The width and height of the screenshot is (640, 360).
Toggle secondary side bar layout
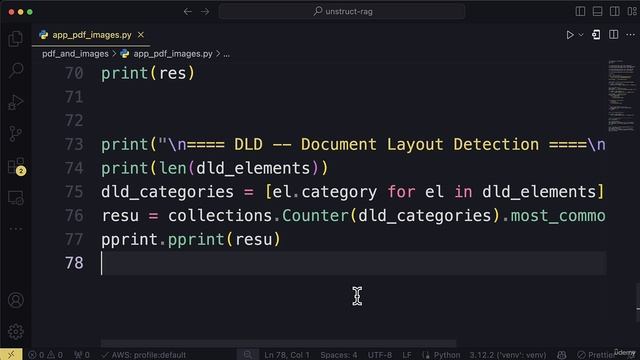[614, 11]
